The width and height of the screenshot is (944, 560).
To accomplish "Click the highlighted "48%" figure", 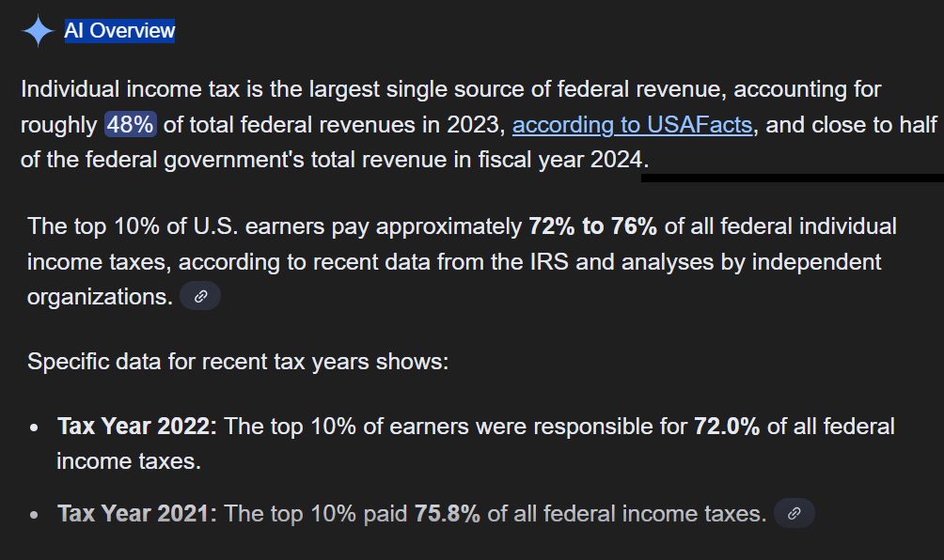I will tap(131, 124).
